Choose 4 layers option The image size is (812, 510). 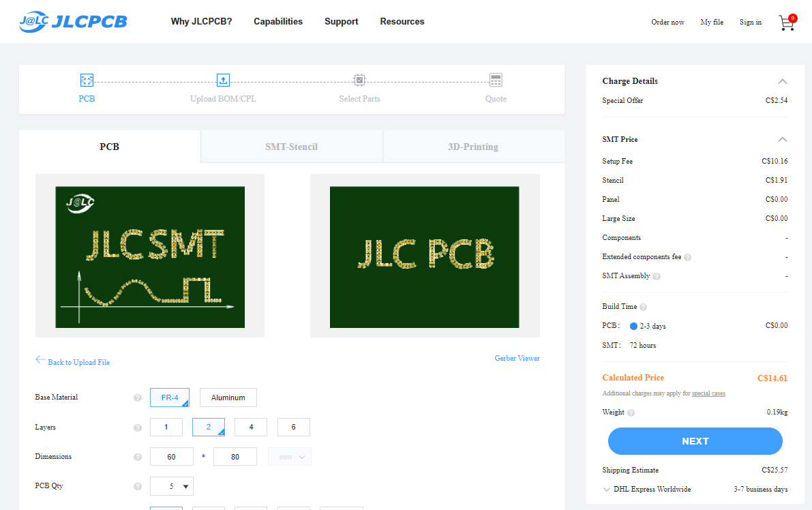pos(251,427)
